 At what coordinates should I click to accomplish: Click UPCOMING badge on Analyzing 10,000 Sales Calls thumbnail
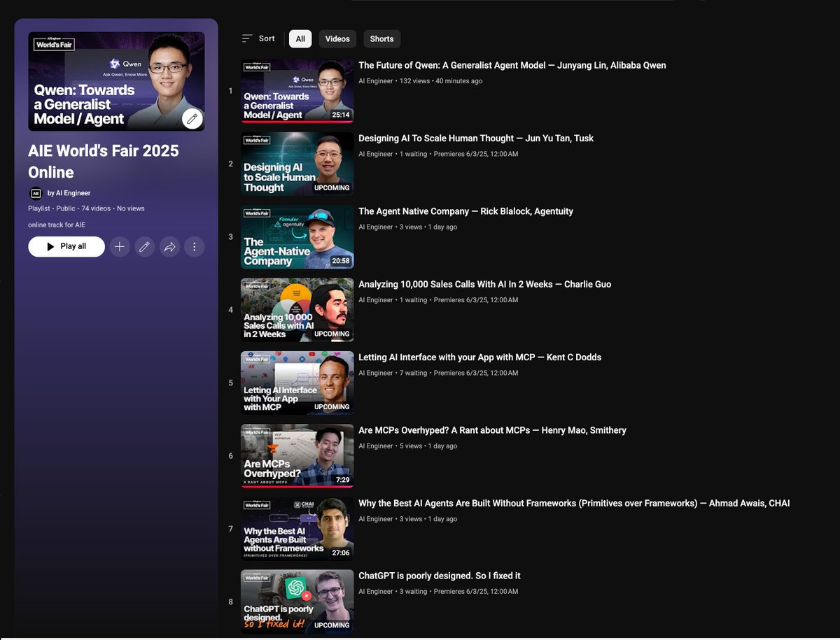(332, 334)
